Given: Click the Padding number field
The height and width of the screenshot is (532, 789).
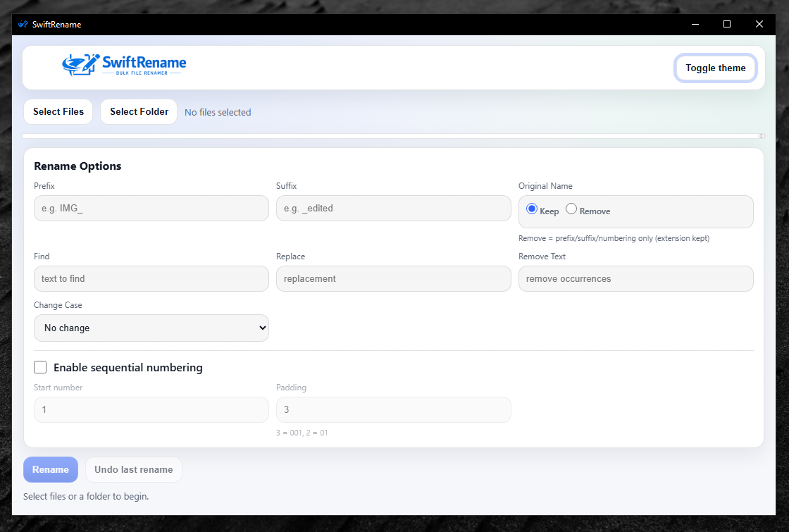Looking at the screenshot, I should [393, 409].
